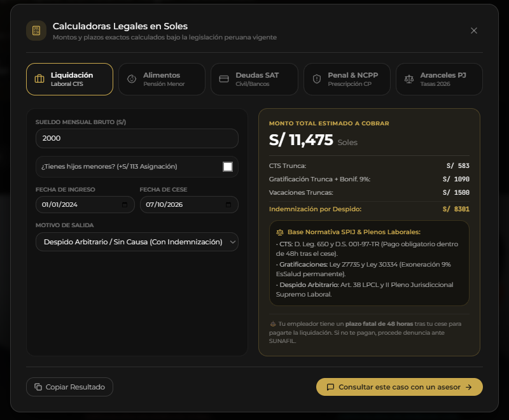Click the Vacaciones Truncas value S/ 1500
The image size is (509, 420).
(x=456, y=192)
